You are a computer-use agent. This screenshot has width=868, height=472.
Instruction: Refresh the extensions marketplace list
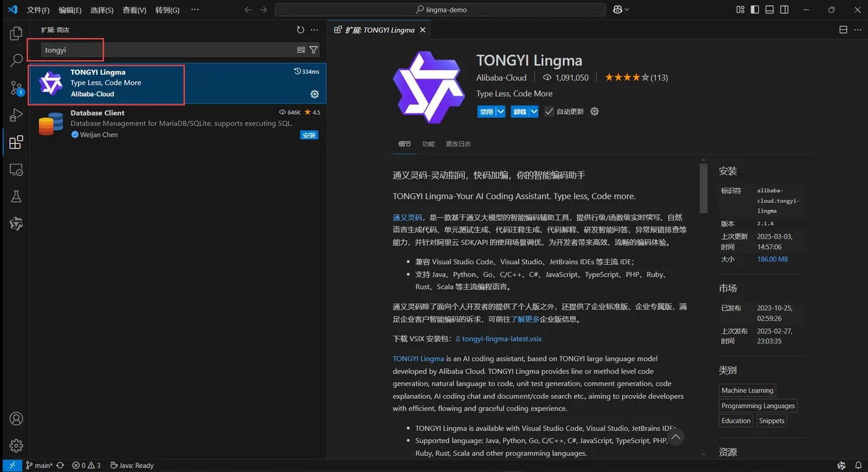301,30
